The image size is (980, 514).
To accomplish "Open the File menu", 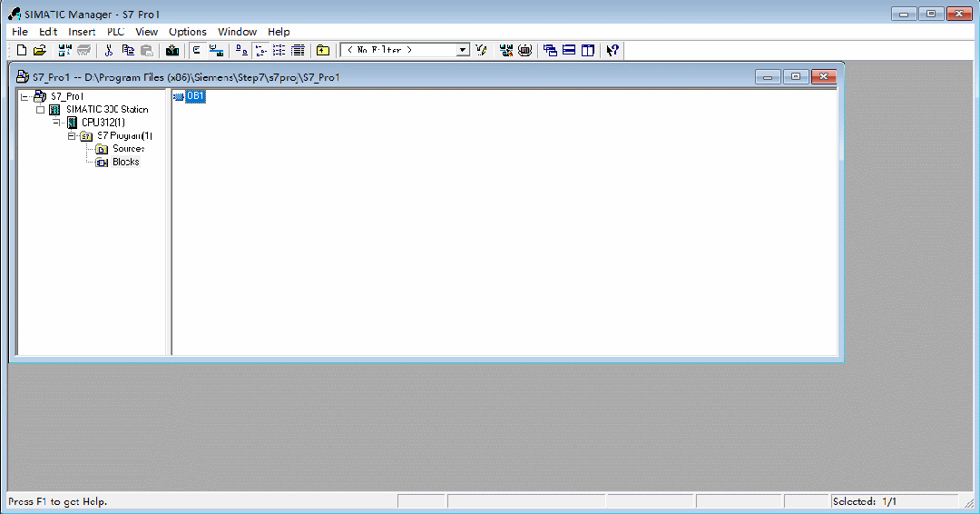I will pyautogui.click(x=20, y=32).
